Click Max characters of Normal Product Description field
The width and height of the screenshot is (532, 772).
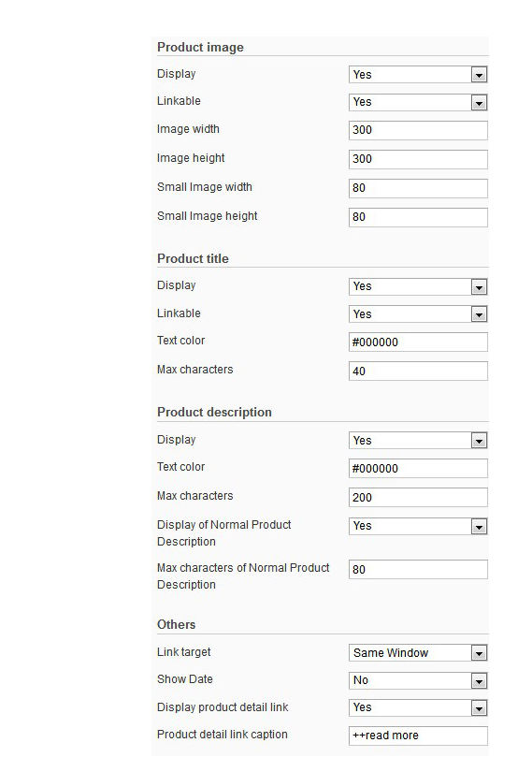418,569
